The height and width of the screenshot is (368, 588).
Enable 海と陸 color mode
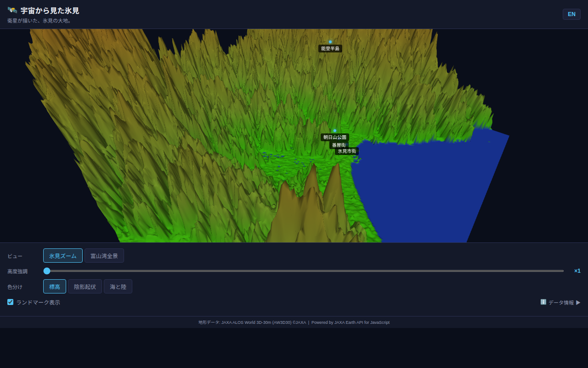tap(118, 286)
